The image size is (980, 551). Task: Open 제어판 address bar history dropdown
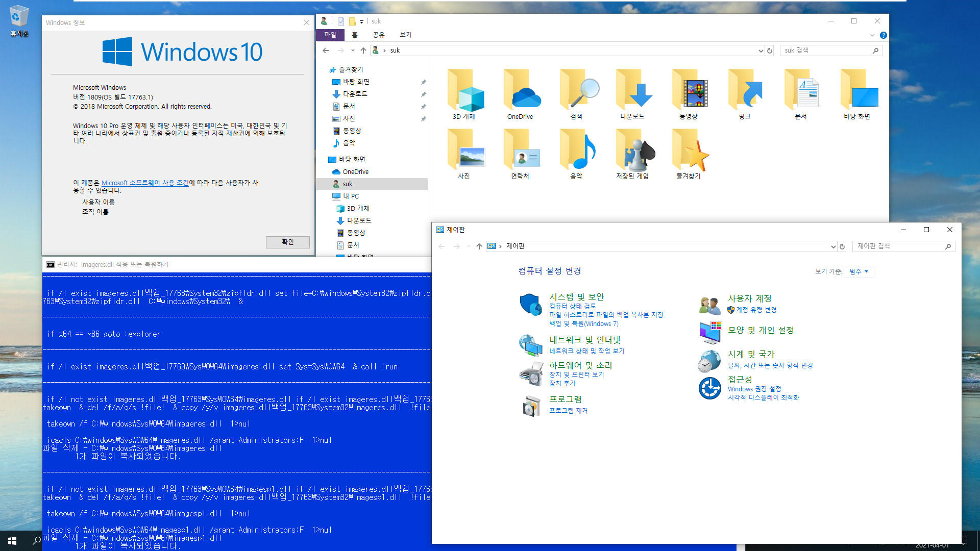833,246
